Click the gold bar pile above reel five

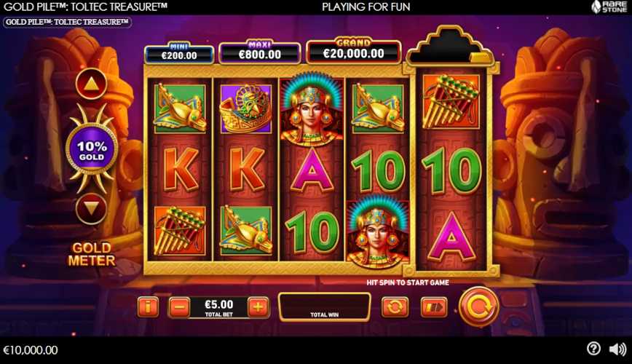pos(450,46)
